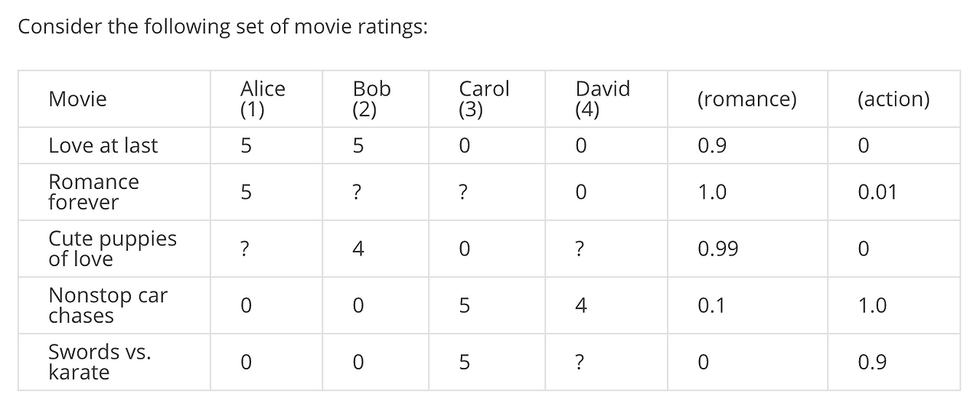
Task: Click the heading text about movie ratings
Action: (223, 27)
